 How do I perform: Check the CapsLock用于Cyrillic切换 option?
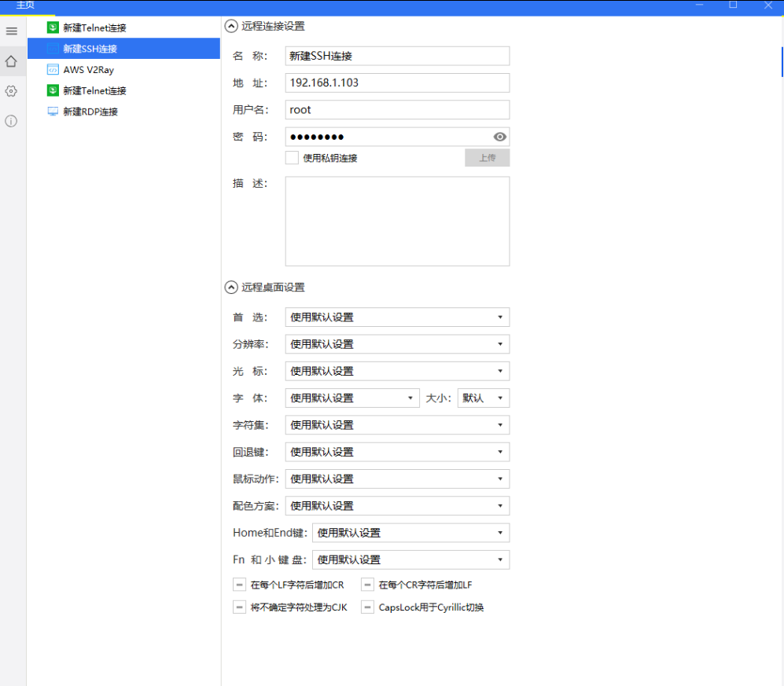(x=367, y=607)
